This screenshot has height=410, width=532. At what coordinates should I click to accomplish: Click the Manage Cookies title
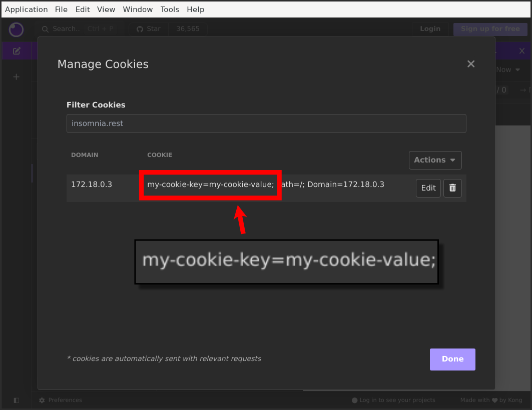tap(103, 64)
